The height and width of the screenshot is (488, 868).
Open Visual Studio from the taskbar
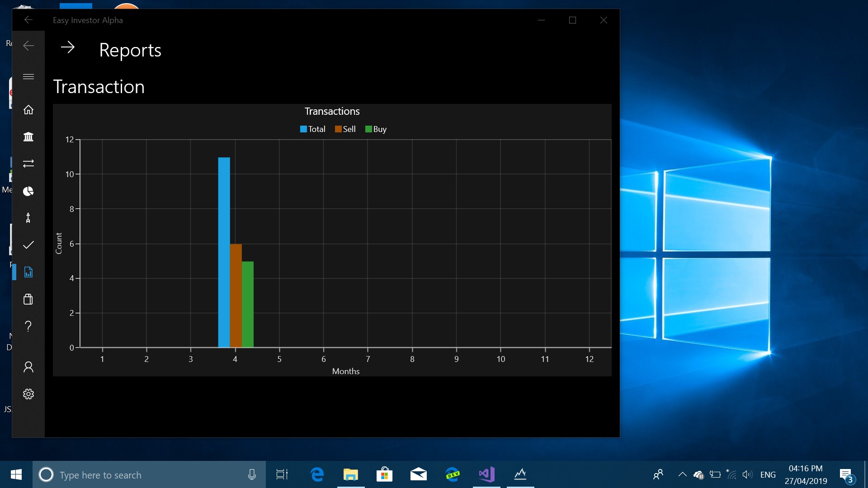[x=486, y=474]
